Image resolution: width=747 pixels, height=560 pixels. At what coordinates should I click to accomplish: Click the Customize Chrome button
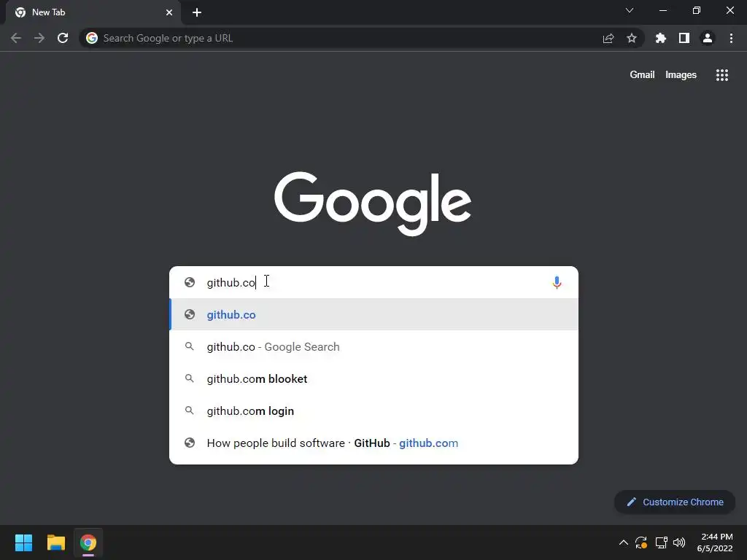(x=675, y=502)
